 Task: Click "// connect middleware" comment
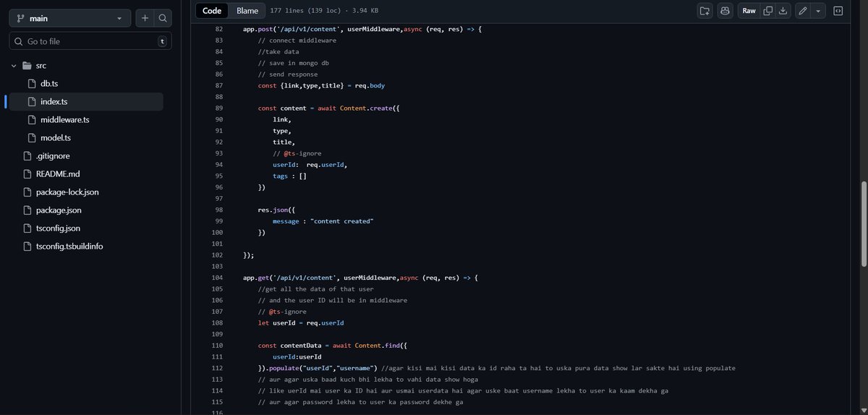[x=297, y=40]
